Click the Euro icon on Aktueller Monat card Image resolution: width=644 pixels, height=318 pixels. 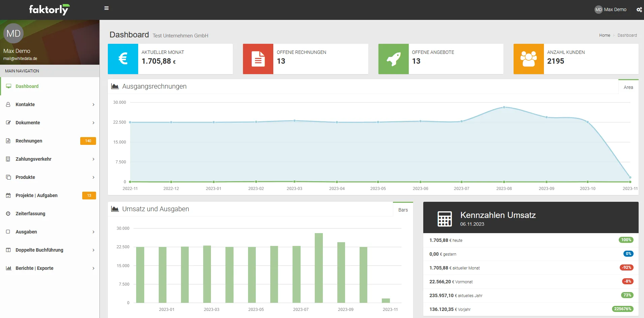pos(123,59)
